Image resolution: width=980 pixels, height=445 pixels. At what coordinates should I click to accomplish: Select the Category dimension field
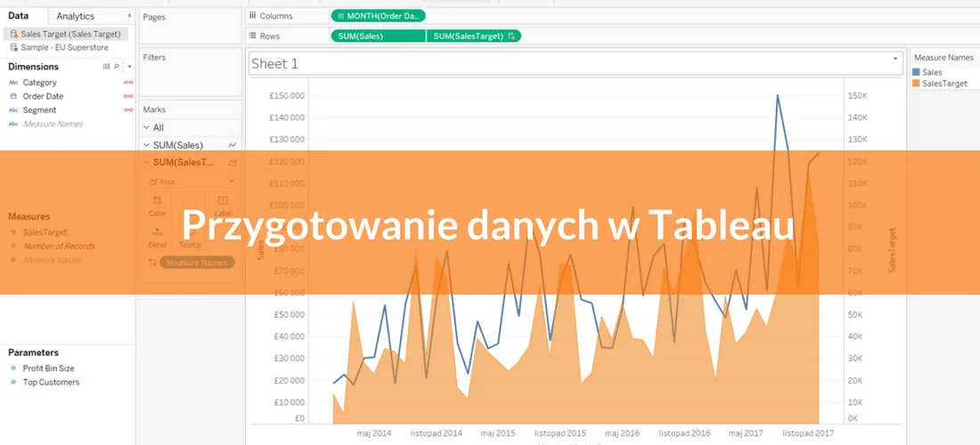click(39, 83)
